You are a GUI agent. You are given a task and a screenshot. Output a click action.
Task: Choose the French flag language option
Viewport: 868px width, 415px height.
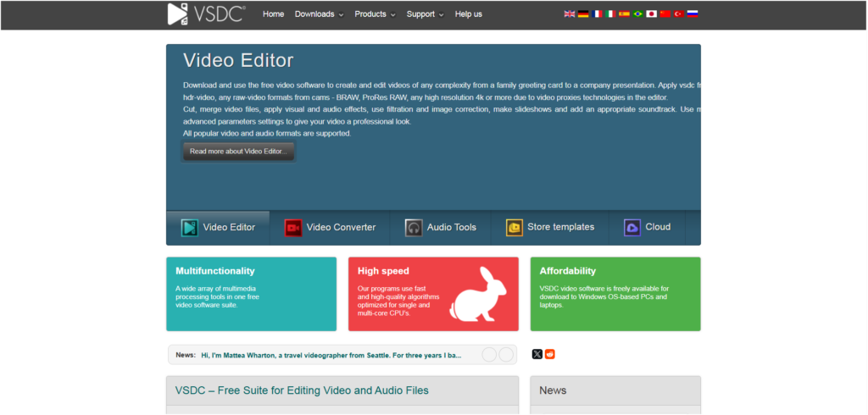point(597,14)
